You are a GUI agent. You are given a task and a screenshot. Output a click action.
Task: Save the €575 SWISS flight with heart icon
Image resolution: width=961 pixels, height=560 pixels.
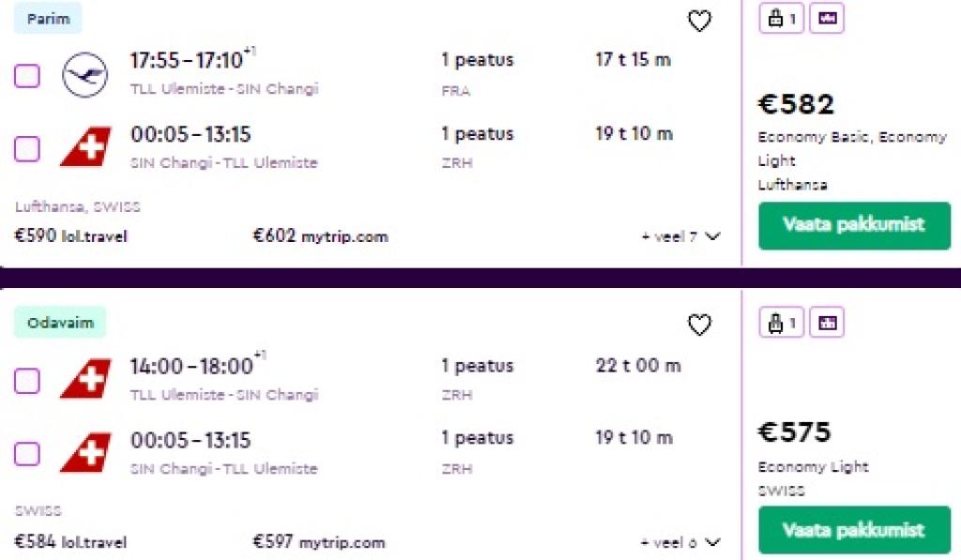click(699, 325)
